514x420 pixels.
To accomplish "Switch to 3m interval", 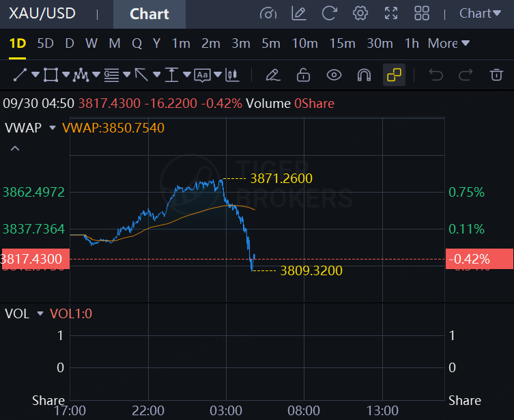I will (241, 43).
